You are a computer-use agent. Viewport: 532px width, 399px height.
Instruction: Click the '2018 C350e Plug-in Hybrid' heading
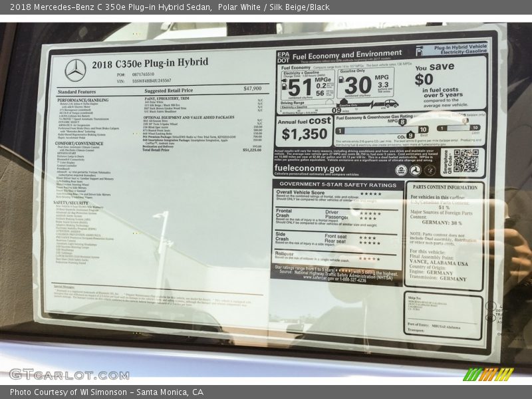point(150,63)
